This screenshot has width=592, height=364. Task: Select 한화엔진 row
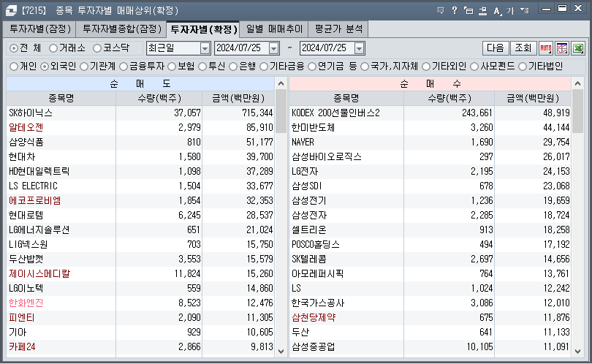(140, 303)
